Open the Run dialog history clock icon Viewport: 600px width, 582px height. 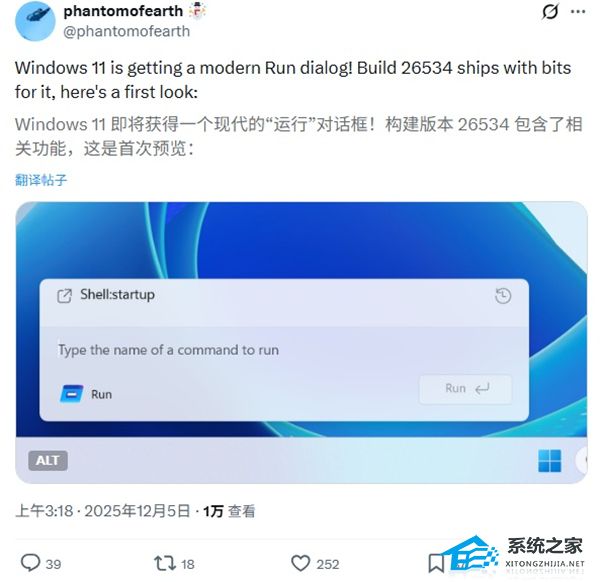(503, 296)
